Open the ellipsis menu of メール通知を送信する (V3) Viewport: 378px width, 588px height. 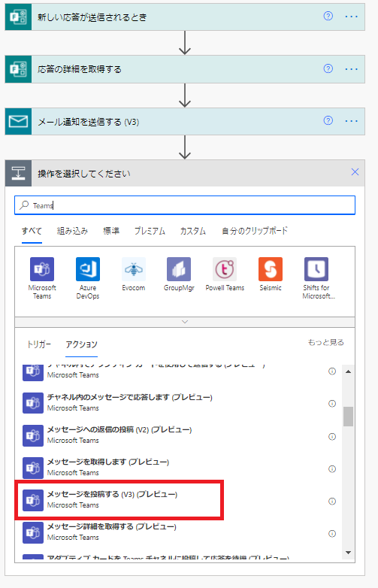click(351, 121)
